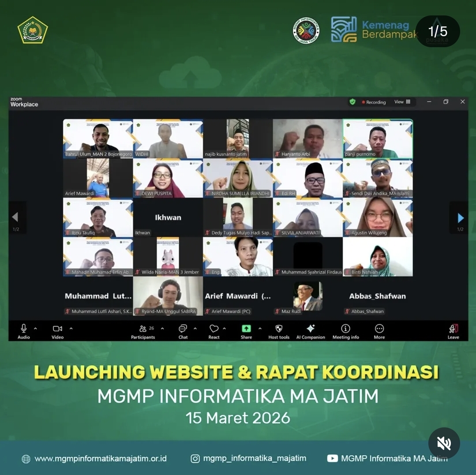Open Meeting info

coord(346,331)
